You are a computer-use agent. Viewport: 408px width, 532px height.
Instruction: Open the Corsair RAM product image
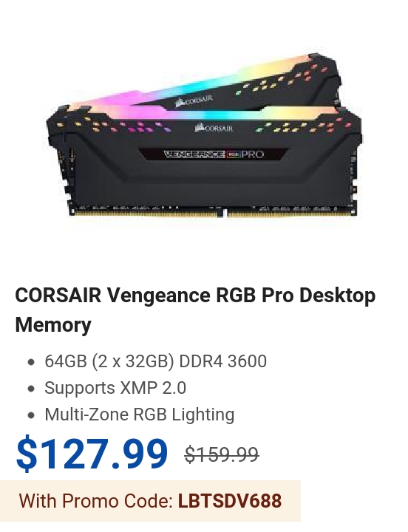pyautogui.click(x=204, y=136)
